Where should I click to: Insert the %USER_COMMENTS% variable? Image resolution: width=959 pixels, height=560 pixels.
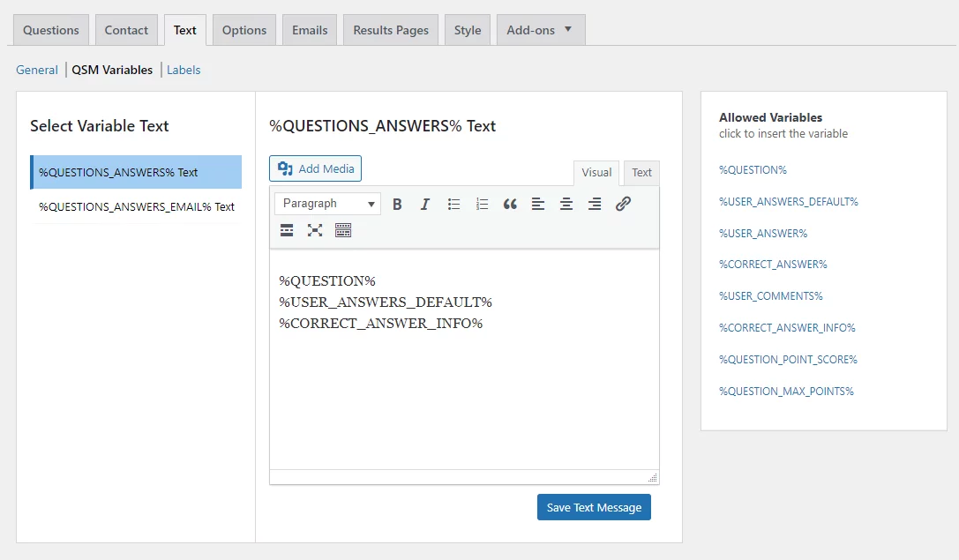[770, 296]
